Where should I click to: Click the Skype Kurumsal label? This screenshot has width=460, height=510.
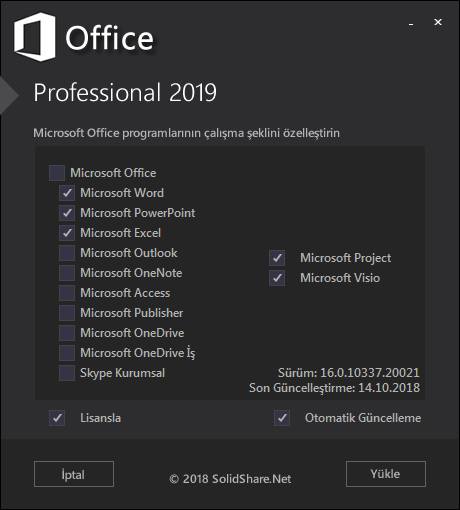[122, 373]
